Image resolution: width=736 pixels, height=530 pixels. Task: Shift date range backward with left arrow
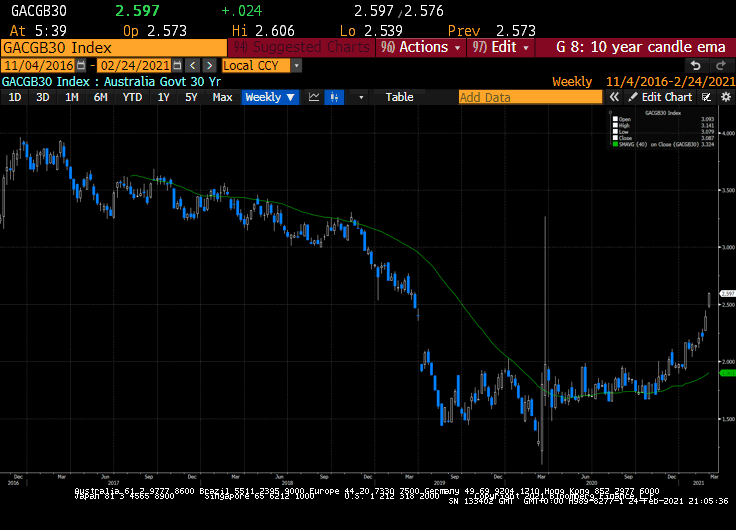point(192,65)
